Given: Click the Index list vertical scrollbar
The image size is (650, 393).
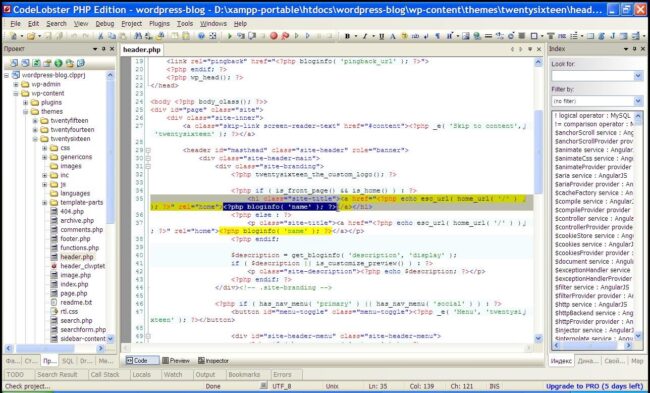Looking at the screenshot, I should 638,226.
